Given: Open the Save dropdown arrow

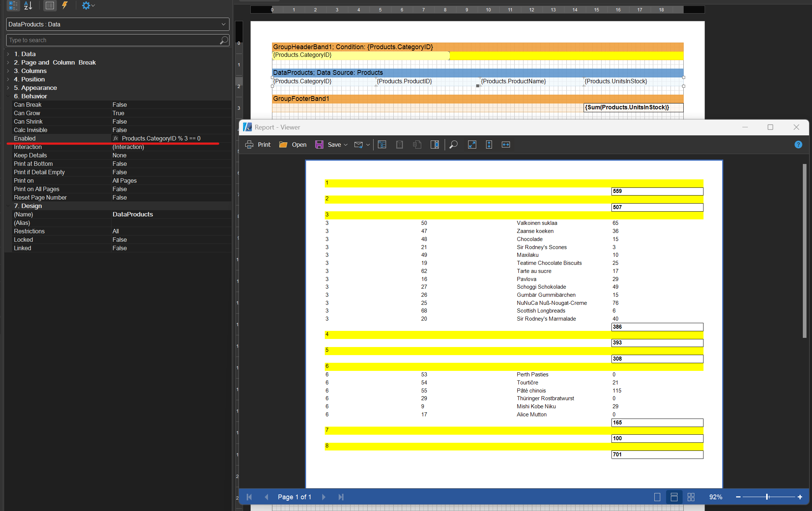Looking at the screenshot, I should (346, 145).
